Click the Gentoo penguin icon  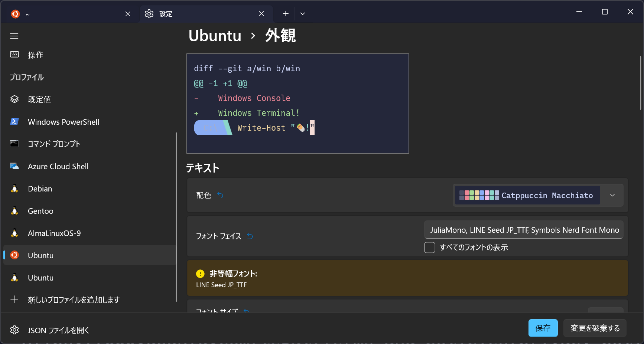[14, 210]
